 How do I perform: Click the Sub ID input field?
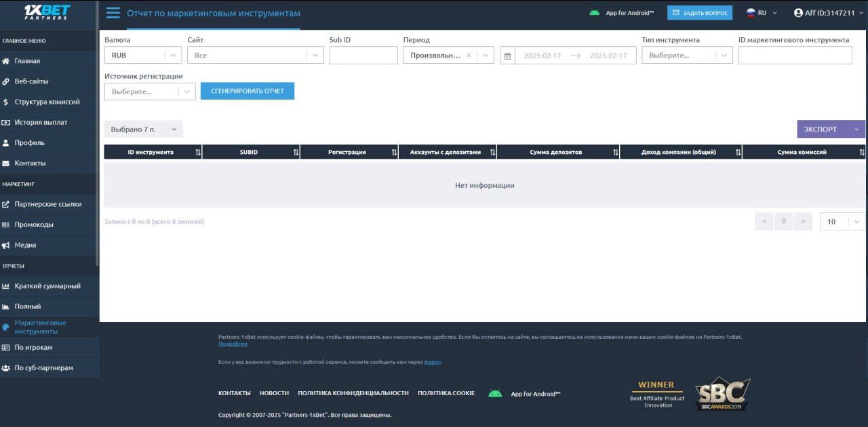(363, 56)
